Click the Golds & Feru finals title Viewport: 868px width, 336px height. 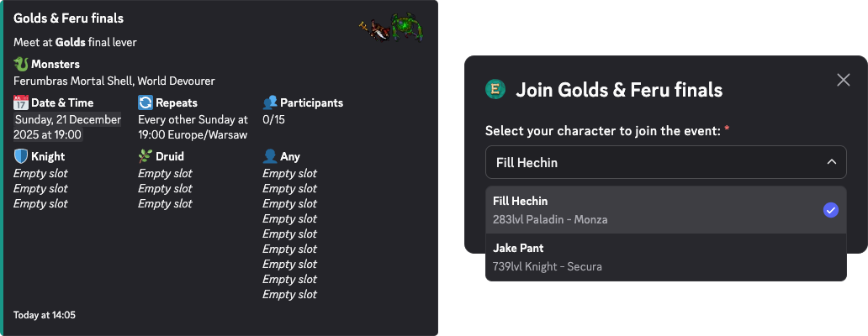(x=68, y=18)
